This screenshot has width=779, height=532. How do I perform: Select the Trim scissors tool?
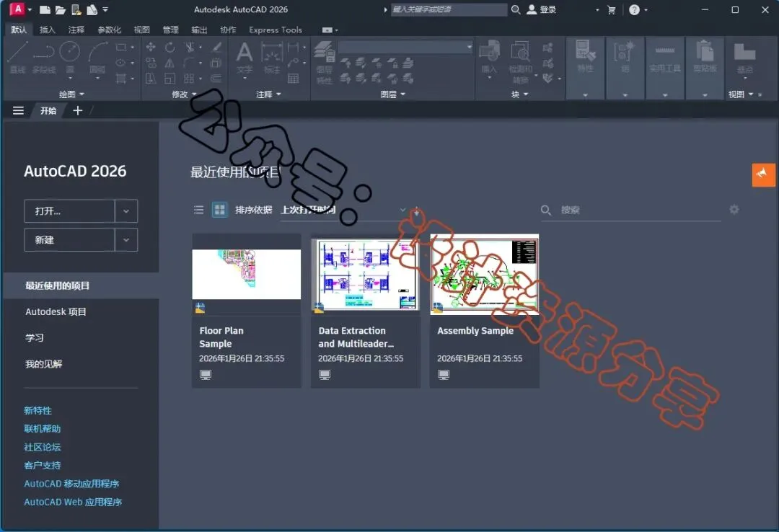coord(190,47)
